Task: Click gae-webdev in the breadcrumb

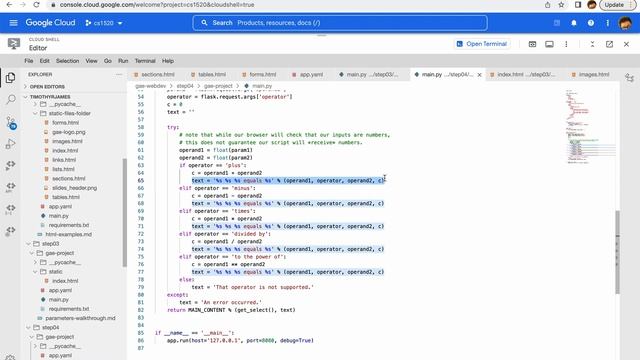Action: click(x=151, y=86)
